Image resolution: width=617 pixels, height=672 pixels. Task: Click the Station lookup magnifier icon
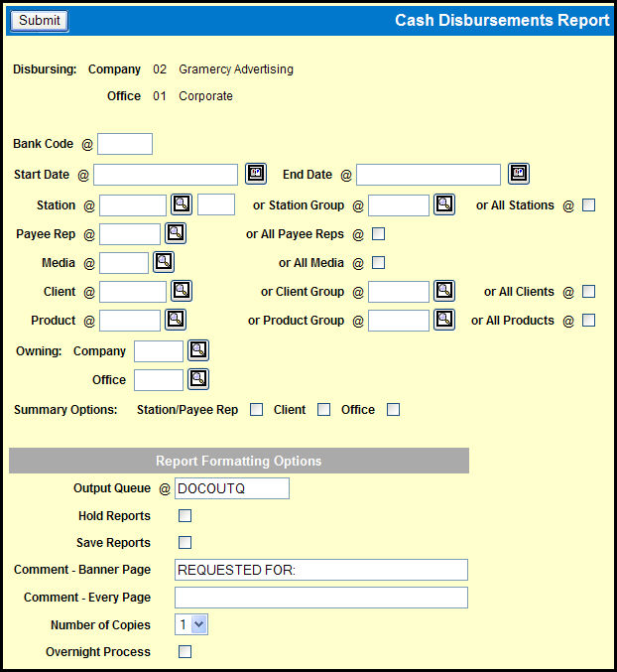pyautogui.click(x=182, y=204)
